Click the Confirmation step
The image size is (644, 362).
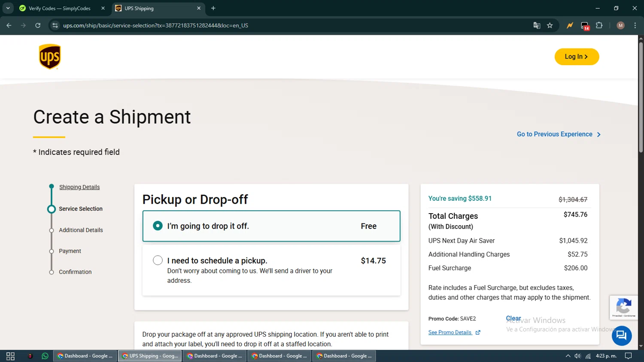click(75, 272)
